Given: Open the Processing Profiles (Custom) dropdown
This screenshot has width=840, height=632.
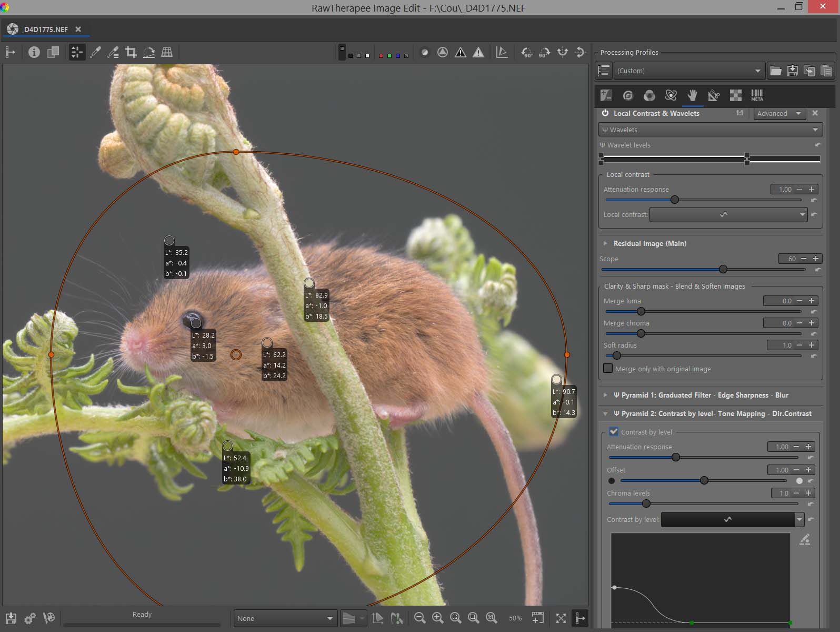Looking at the screenshot, I should click(688, 71).
